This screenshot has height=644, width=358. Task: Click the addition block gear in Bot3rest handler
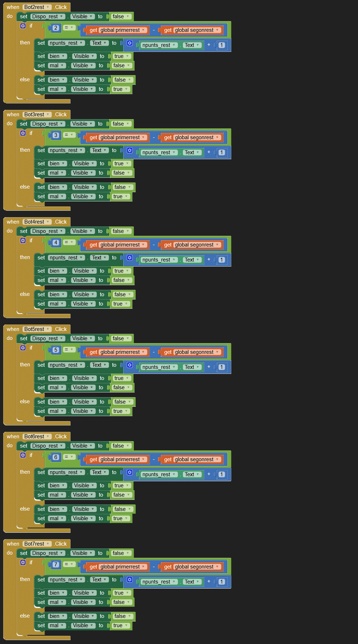point(130,150)
